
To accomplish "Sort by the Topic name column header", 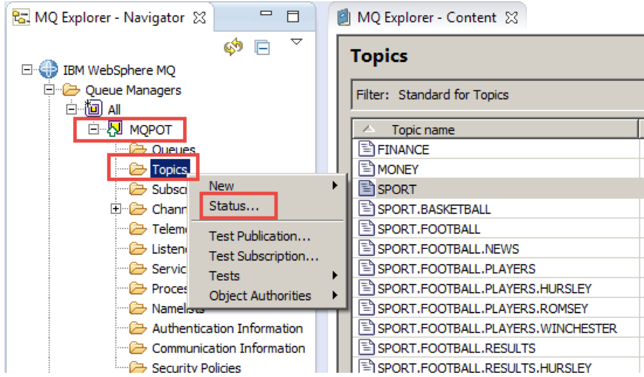I will tap(495, 130).
